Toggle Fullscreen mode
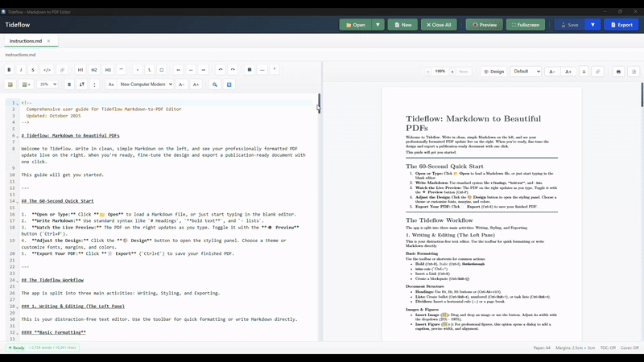This screenshot has width=644, height=362. pos(525,25)
